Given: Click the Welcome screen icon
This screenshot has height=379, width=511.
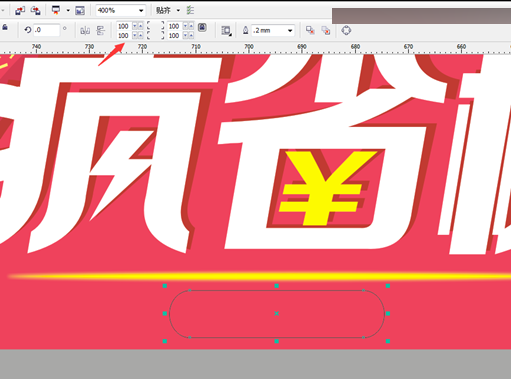Looking at the screenshot, I should click(x=80, y=10).
